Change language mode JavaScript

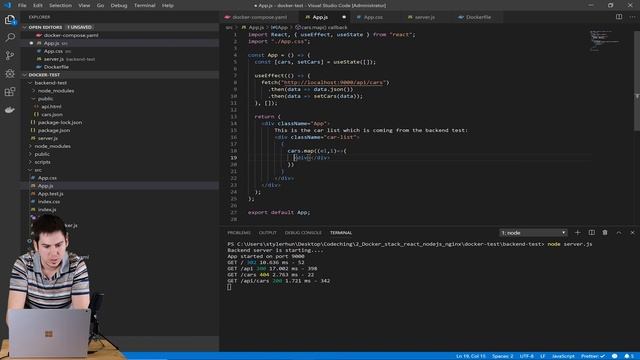[x=563, y=356]
